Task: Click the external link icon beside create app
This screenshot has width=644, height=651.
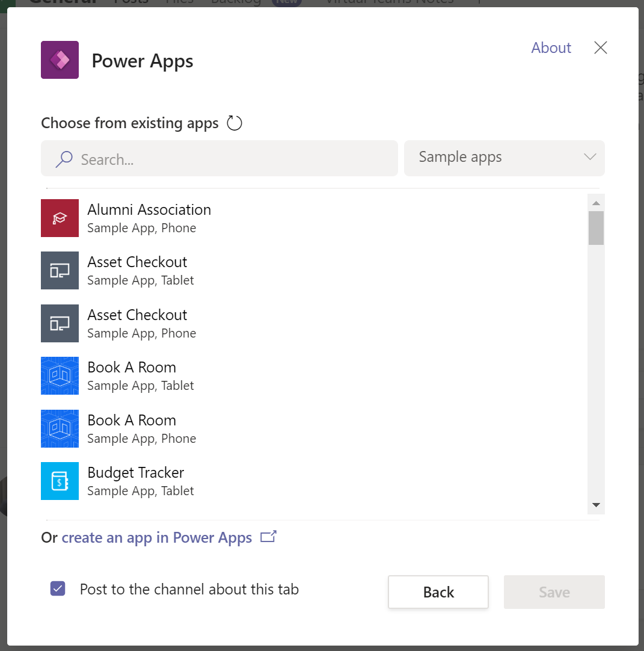Action: tap(268, 537)
